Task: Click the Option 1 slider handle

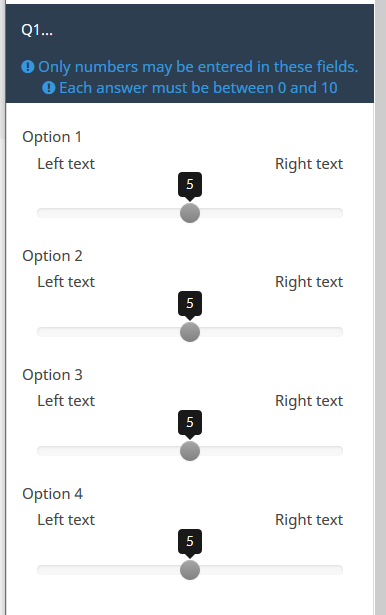Action: click(190, 213)
